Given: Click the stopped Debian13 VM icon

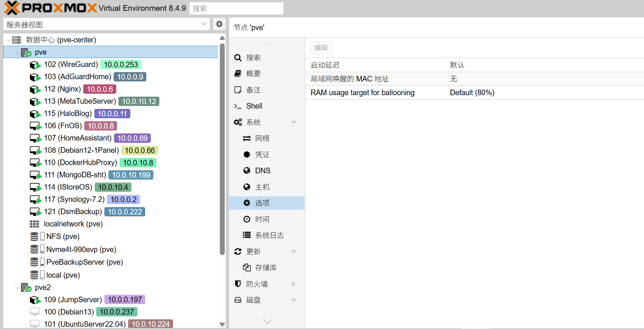Looking at the screenshot, I should coord(35,312).
